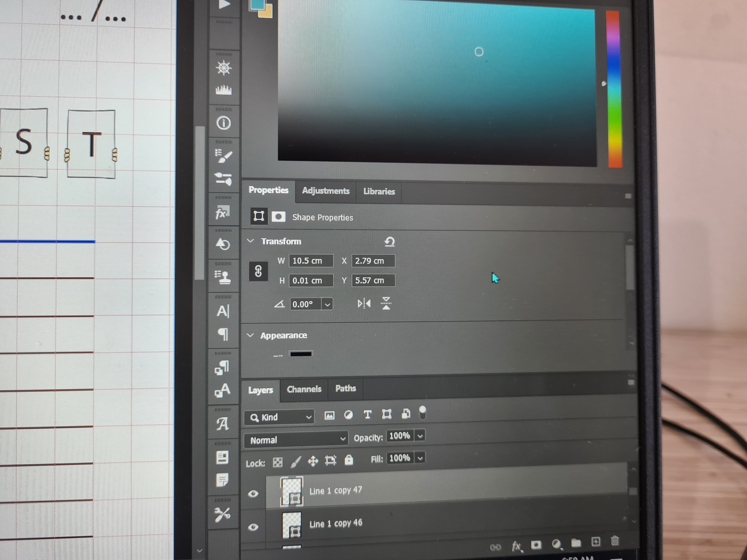Reset transform using the curved arrow icon
The image size is (747, 560).
pyautogui.click(x=389, y=242)
